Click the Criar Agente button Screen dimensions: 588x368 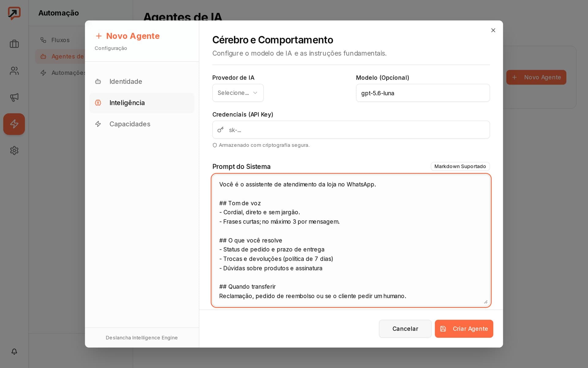[464, 329]
